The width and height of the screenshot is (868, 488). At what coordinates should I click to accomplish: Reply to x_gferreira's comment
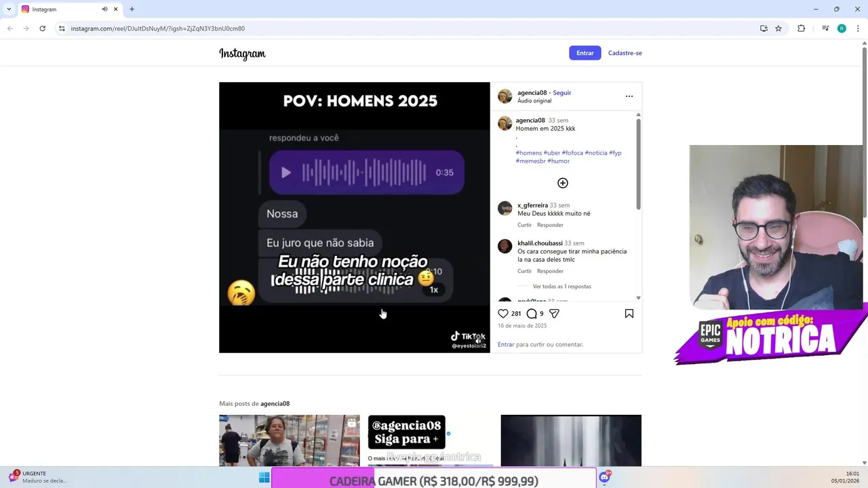(x=550, y=225)
